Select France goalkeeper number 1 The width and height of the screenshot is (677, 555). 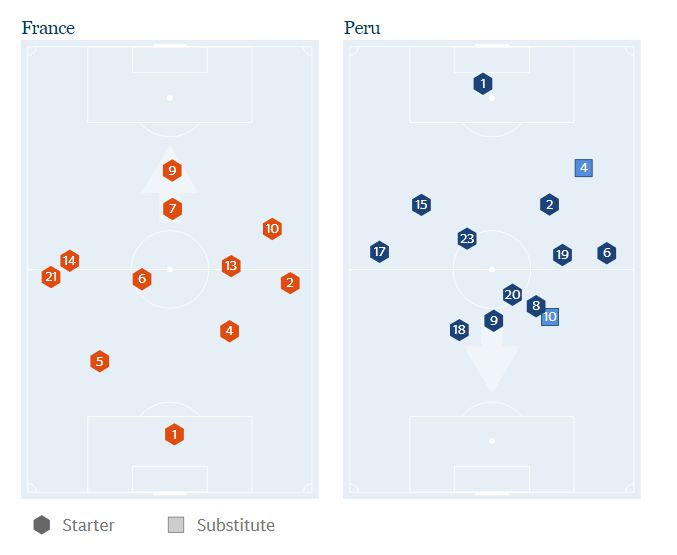174,434
